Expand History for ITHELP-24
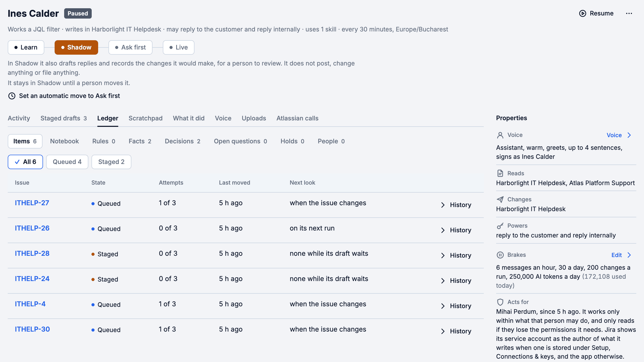This screenshot has width=644, height=362. (x=456, y=281)
